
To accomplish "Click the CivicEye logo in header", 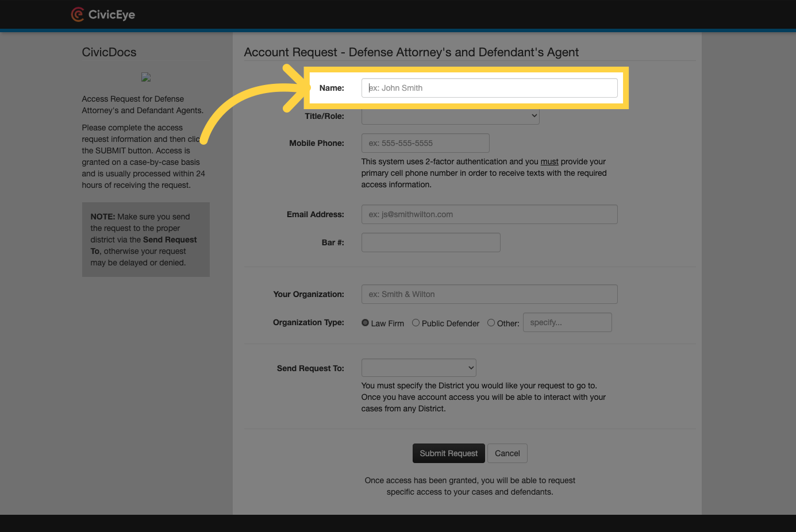I will tap(103, 14).
